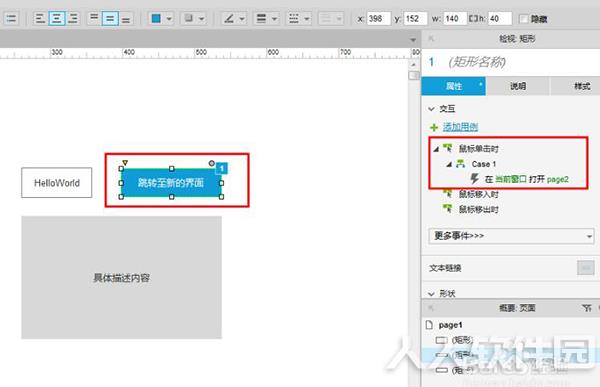Toggle the lock aspect ratio icon

(474, 18)
